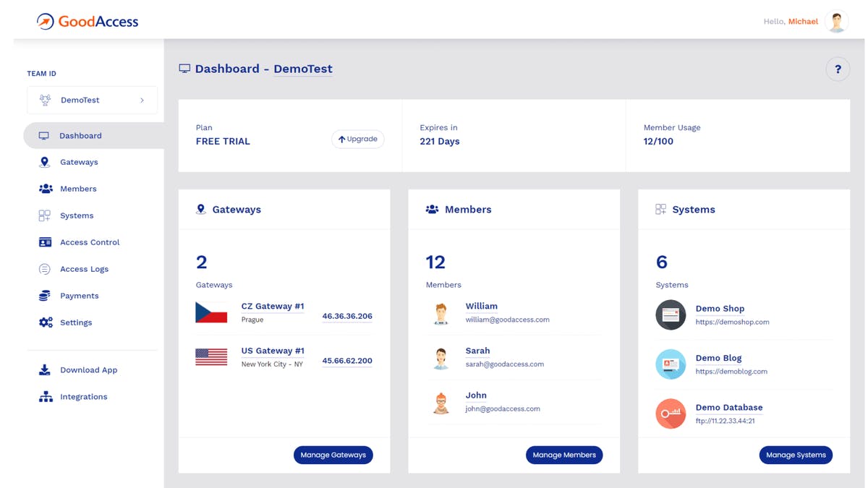Click william@goodaccess.com email text

pos(508,320)
